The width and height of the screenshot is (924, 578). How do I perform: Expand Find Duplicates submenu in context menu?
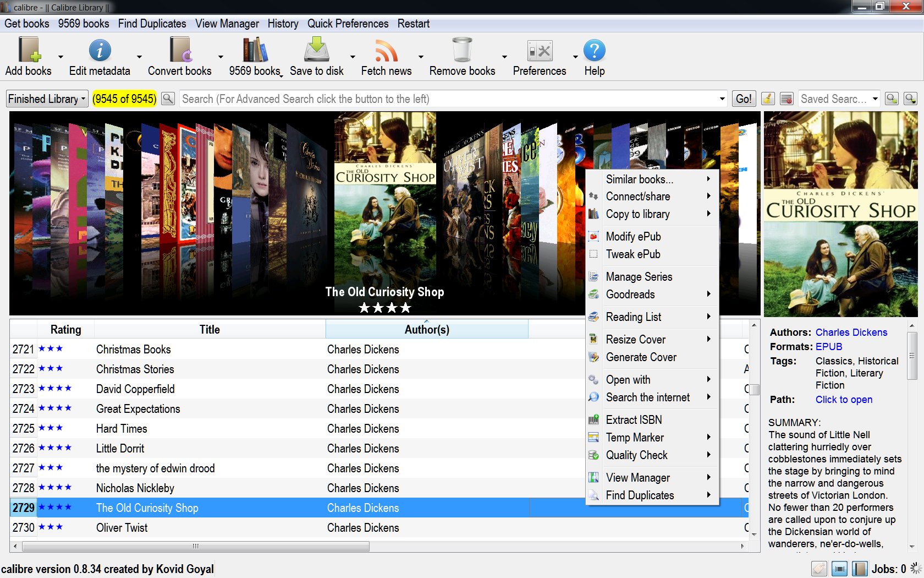click(652, 495)
